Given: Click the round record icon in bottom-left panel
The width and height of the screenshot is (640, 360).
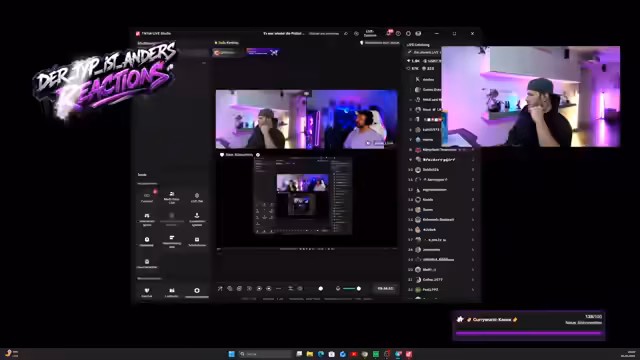Looking at the screenshot, I should pos(197,291).
